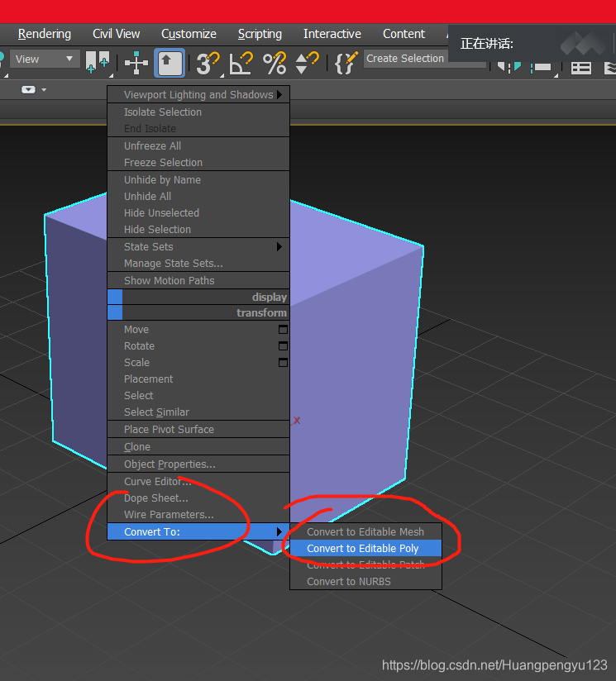
Task: Choose Show Motion Paths
Action: (198, 280)
